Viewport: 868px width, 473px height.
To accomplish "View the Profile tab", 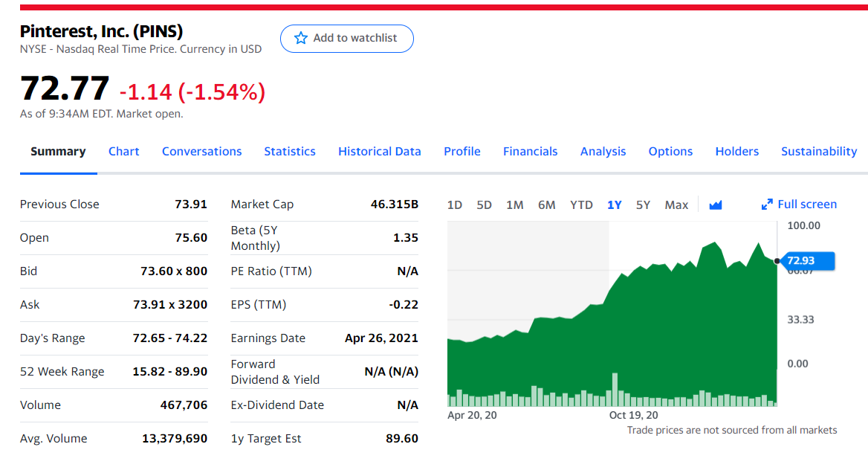I will [x=461, y=151].
